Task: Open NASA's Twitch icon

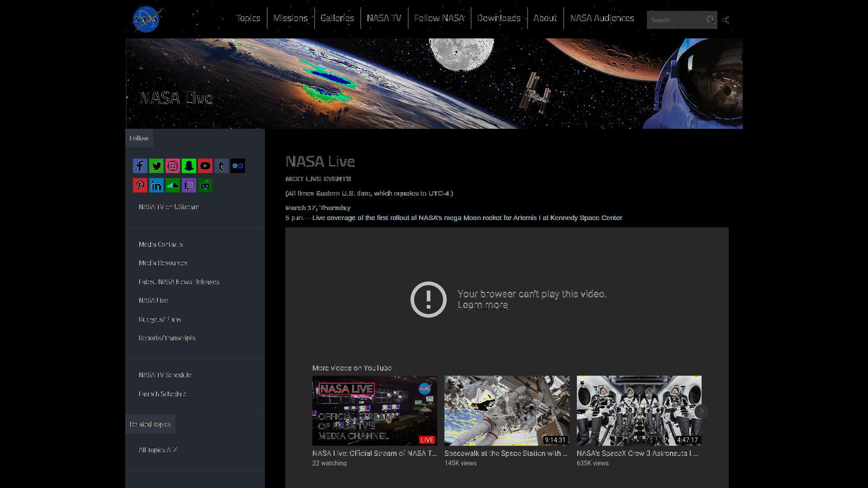Action: point(189,185)
